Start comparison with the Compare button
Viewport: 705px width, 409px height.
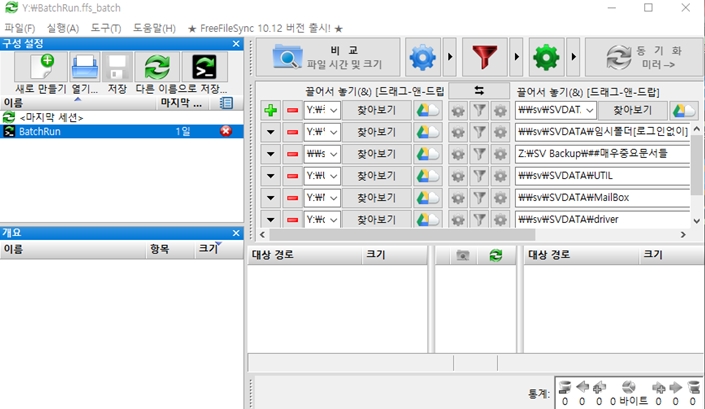tap(328, 57)
